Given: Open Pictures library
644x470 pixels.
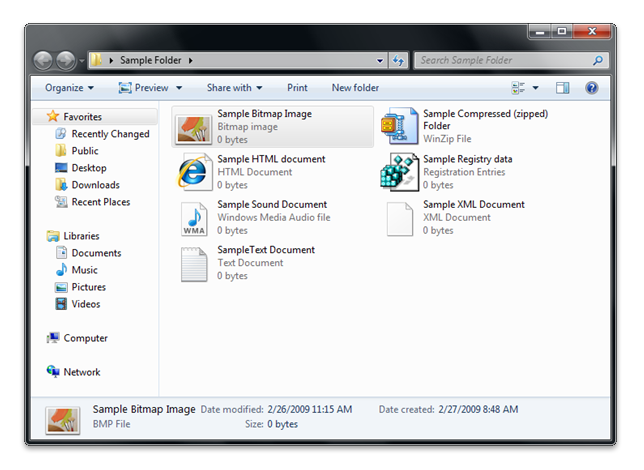Looking at the screenshot, I should [x=89, y=287].
